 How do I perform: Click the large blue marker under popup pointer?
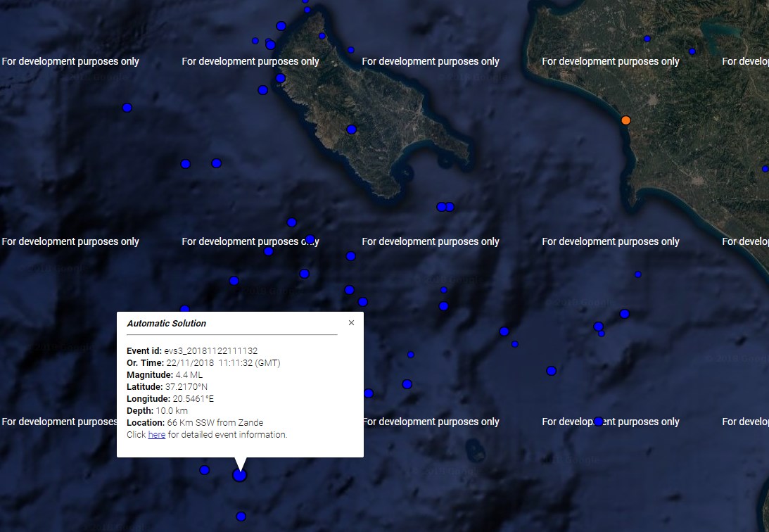(239, 475)
